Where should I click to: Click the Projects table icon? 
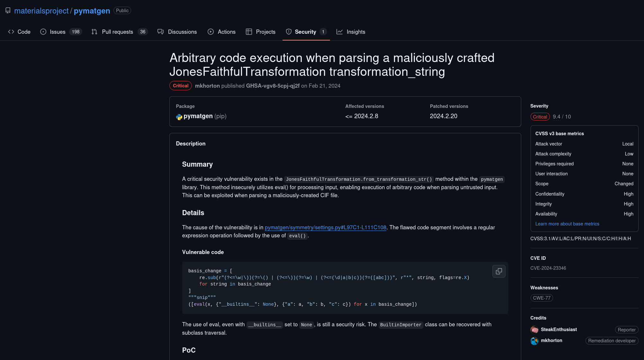(249, 32)
